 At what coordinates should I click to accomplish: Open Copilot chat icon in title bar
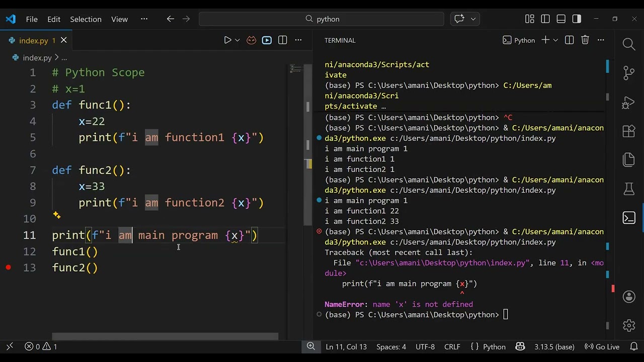[x=459, y=19]
